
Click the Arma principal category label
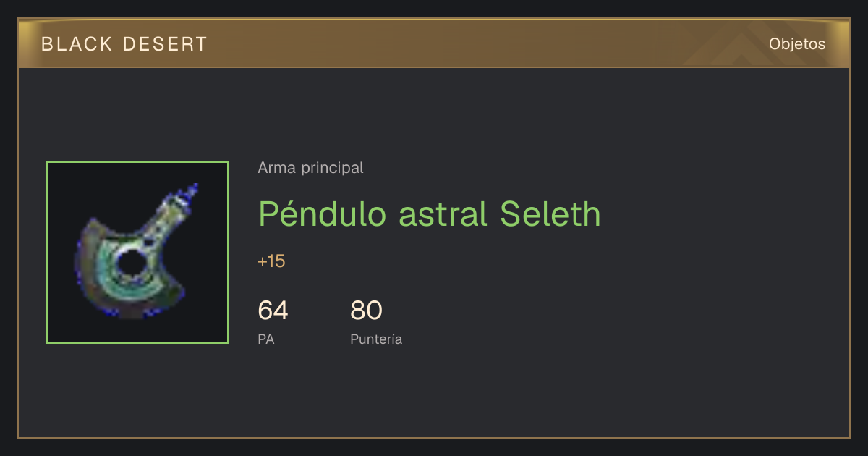[x=310, y=168]
